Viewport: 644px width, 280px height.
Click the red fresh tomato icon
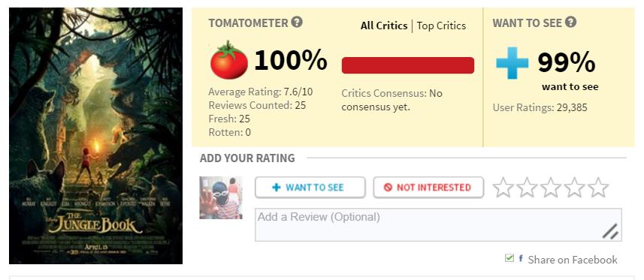click(x=228, y=60)
